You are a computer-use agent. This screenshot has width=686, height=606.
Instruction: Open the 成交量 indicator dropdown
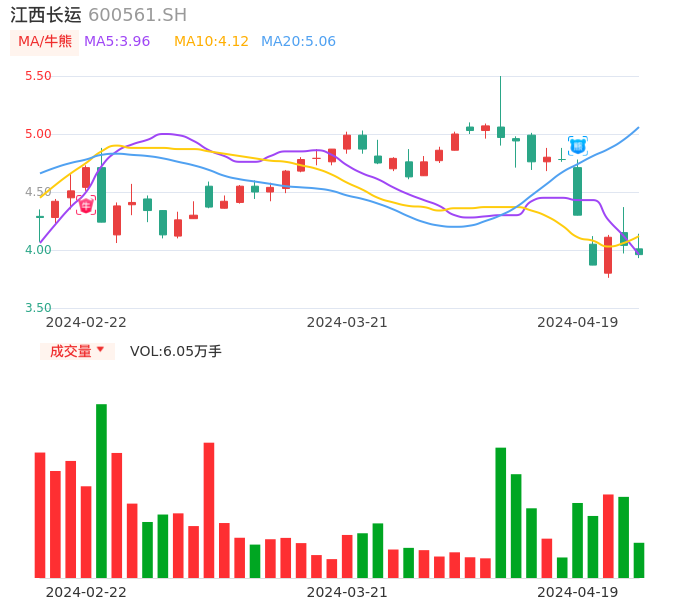coord(77,351)
